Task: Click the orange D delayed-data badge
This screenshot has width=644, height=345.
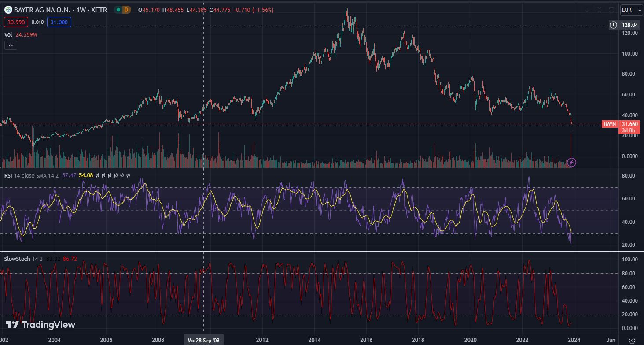Action: point(126,10)
